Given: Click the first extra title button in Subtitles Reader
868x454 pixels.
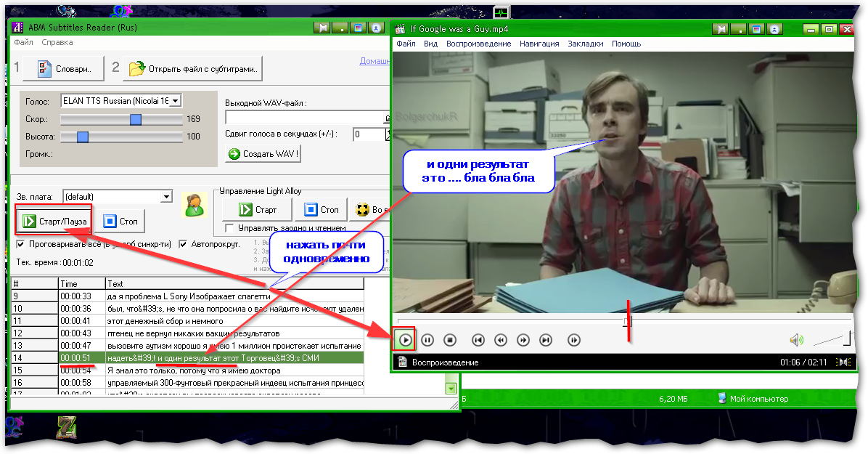Looking at the screenshot, I should point(322,28).
